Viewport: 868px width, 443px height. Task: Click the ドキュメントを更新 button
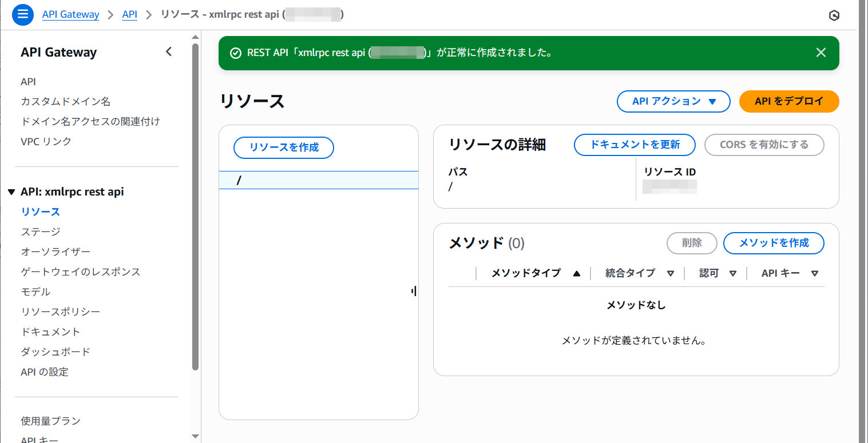[x=635, y=145]
